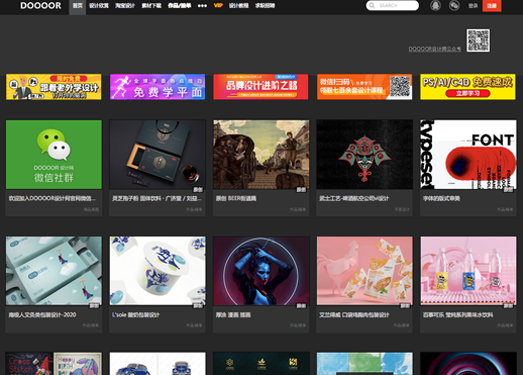Click the title starting with 百事可乐
The width and height of the screenshot is (523, 375).
458,315
